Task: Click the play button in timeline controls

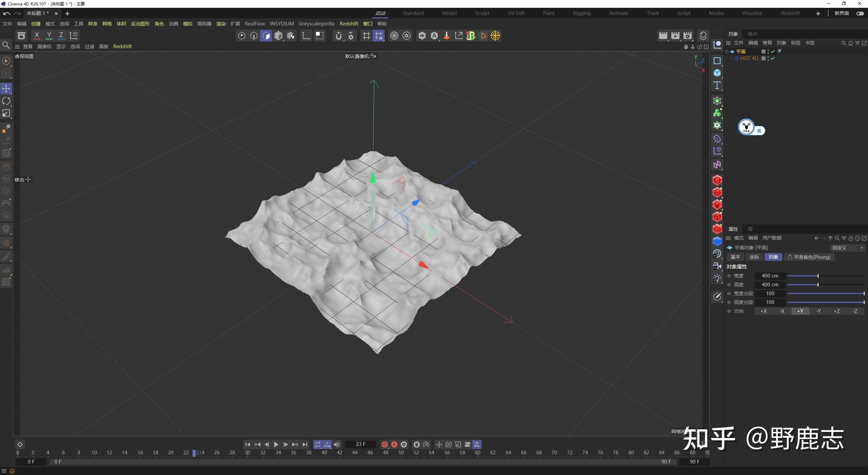Action: coord(276,444)
